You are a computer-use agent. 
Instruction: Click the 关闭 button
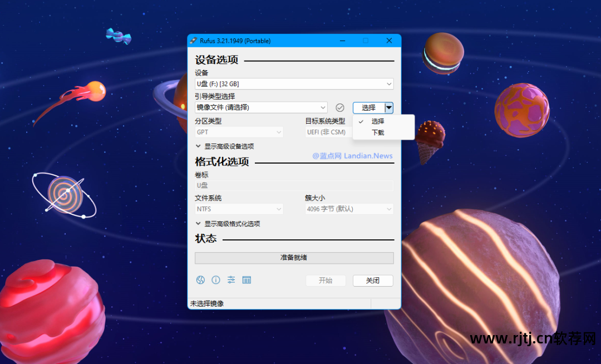coord(373,281)
